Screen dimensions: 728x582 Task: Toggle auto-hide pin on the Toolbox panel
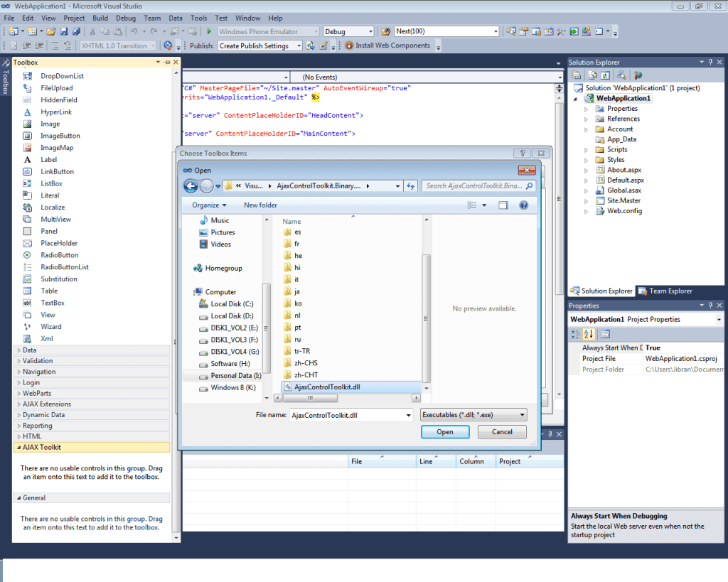pos(167,62)
